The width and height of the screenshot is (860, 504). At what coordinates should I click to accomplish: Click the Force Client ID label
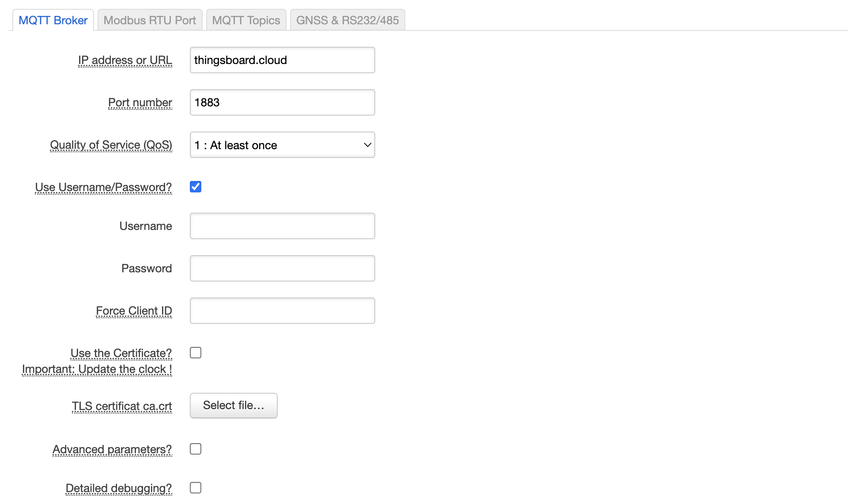(x=134, y=311)
